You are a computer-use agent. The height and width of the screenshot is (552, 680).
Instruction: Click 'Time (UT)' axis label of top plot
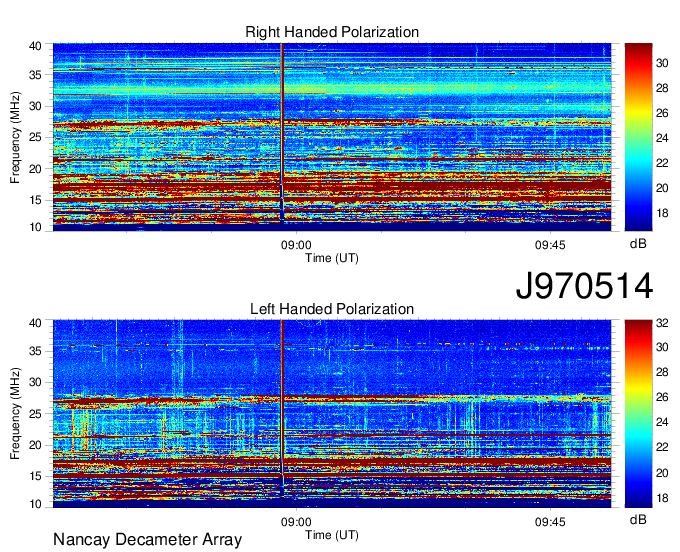[332, 258]
